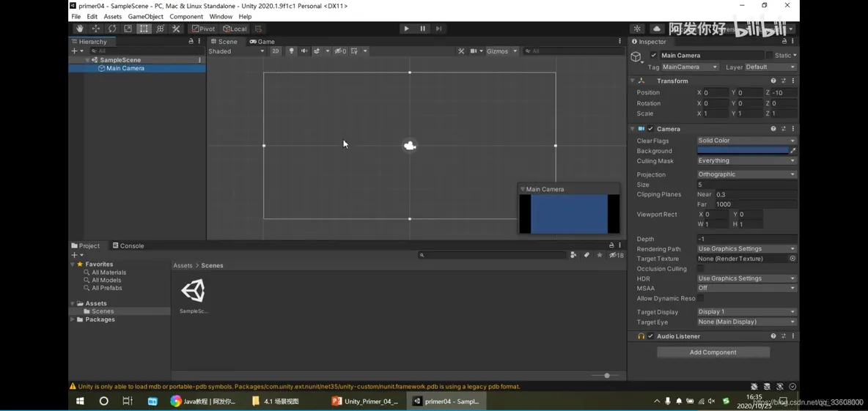
Task: Open Projection Orthographic dropdown
Action: click(747, 174)
